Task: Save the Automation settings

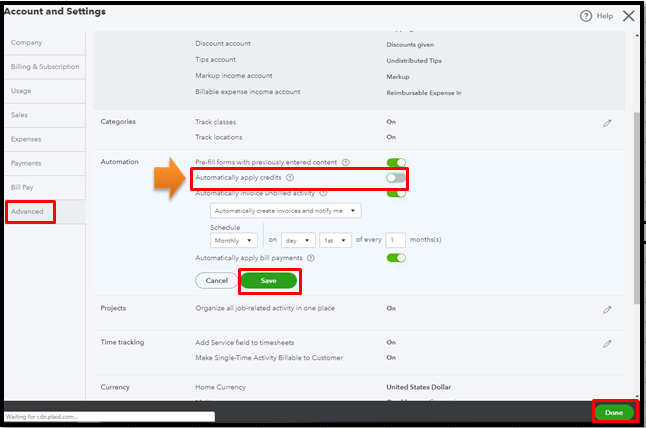Action: [x=269, y=281]
